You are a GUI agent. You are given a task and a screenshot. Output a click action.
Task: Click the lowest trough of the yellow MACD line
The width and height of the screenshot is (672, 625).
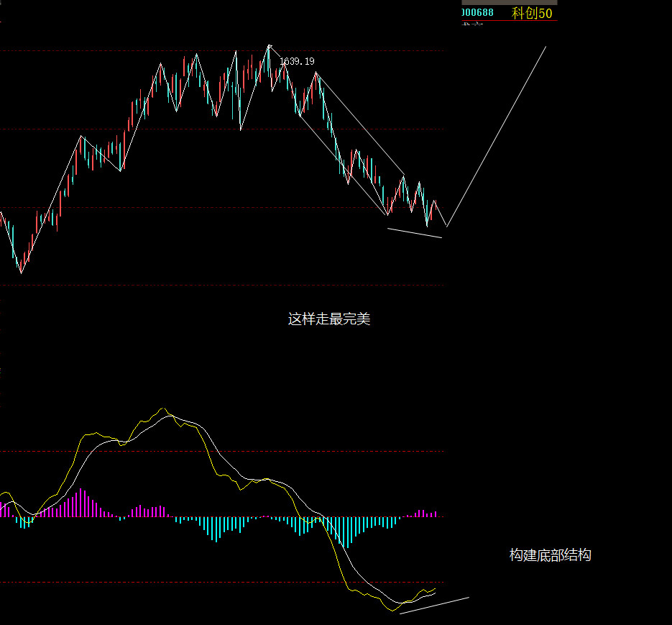392,611
